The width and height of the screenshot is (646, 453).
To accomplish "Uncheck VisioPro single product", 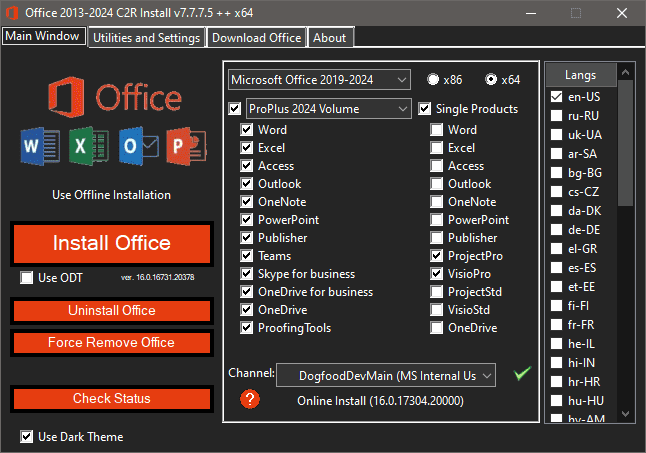I will coord(437,274).
